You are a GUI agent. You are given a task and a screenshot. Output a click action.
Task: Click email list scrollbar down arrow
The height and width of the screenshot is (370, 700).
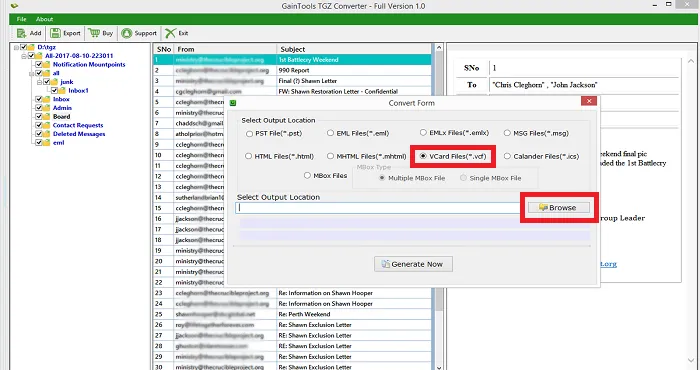[x=438, y=367]
